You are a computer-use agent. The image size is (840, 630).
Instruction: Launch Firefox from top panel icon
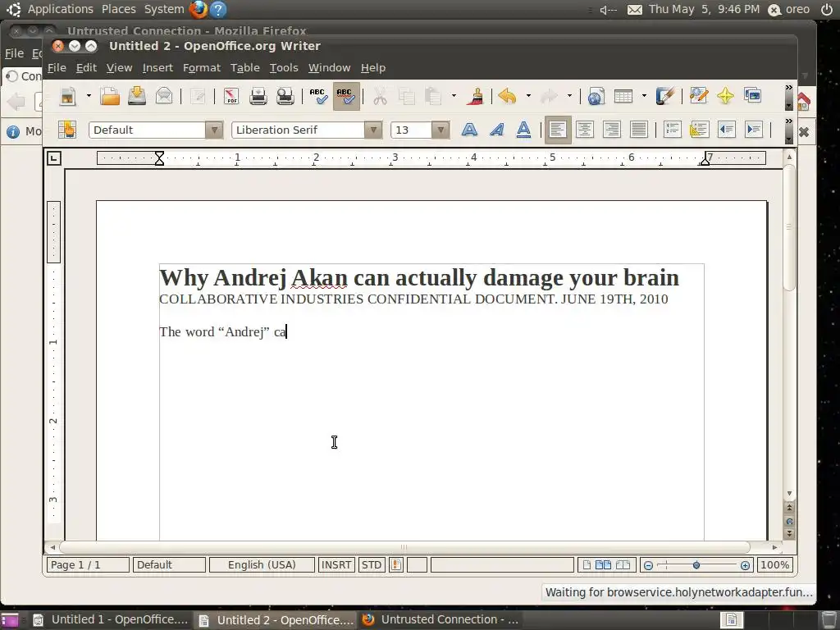[x=199, y=9]
